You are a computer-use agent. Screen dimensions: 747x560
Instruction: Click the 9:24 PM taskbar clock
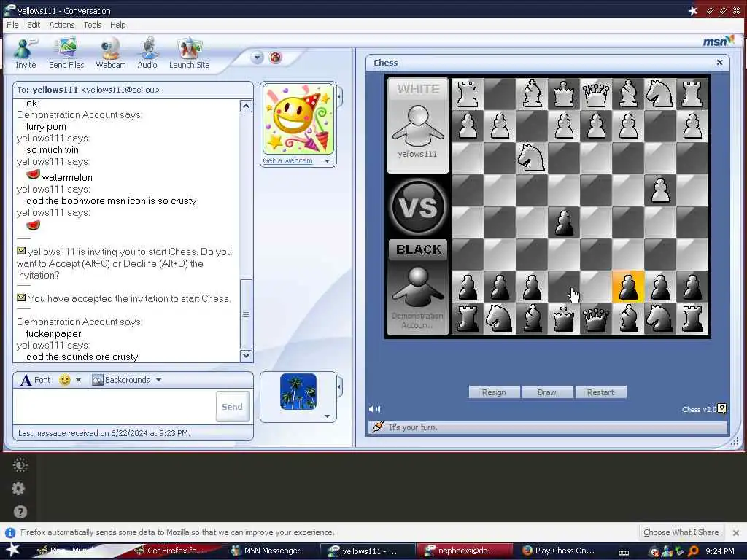point(720,551)
